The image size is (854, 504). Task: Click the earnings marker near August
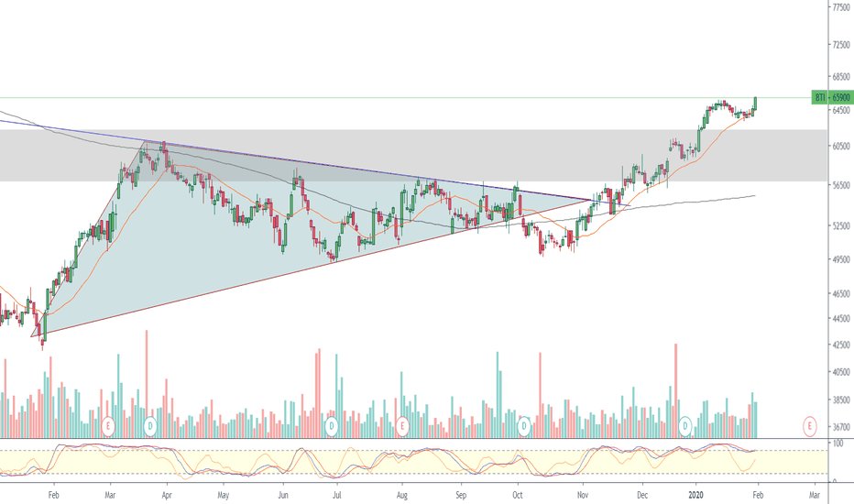(402, 425)
